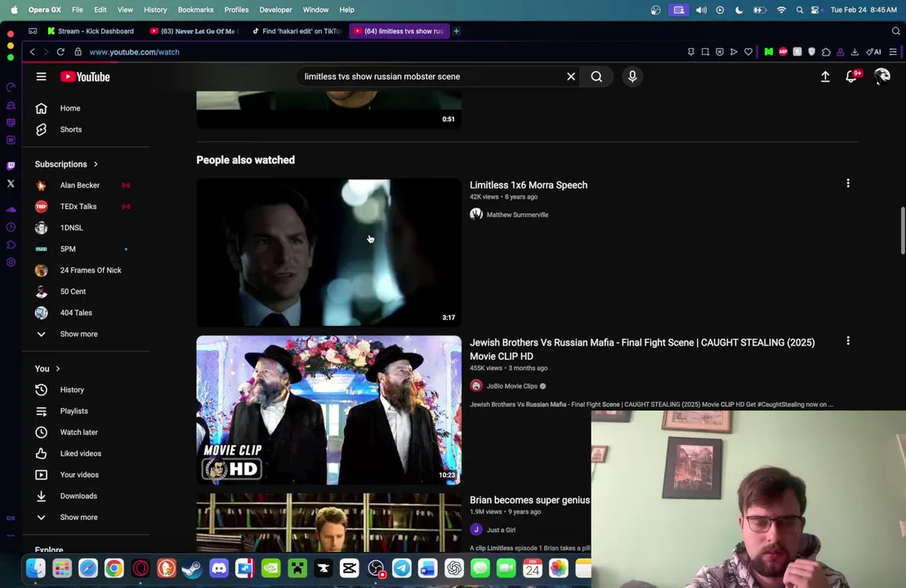The image size is (906, 588).
Task: Open the account avatar menu
Action: (881, 76)
